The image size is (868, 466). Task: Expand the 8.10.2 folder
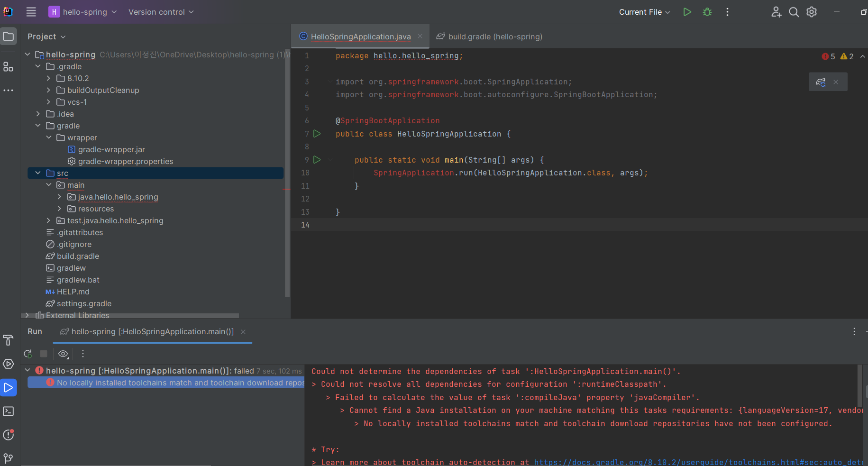[x=48, y=78]
